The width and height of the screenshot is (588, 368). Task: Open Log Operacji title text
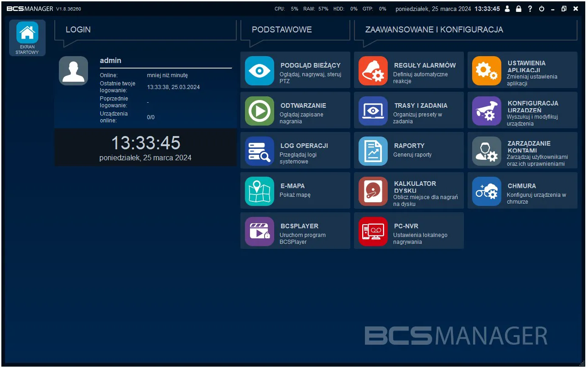click(304, 146)
